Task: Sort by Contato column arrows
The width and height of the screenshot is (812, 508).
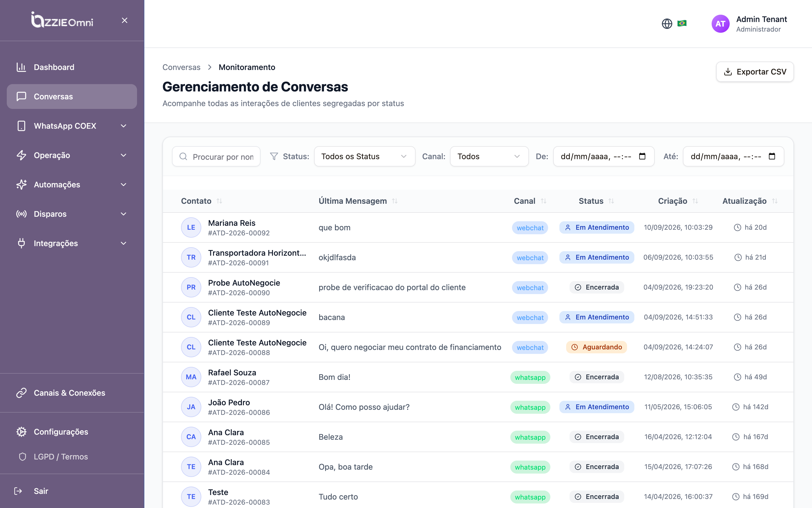Action: click(219, 201)
